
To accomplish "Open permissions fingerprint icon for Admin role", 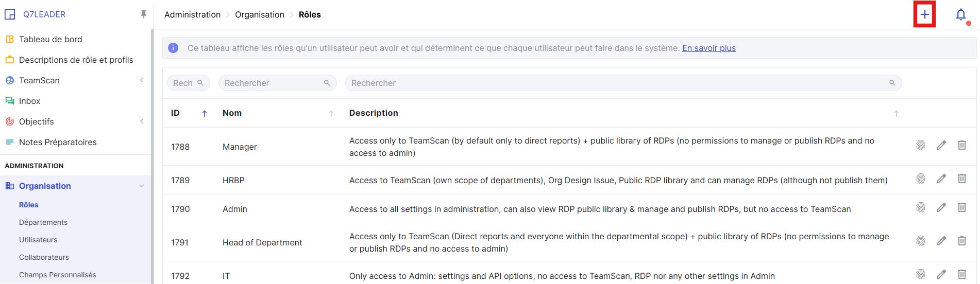I will tap(920, 208).
